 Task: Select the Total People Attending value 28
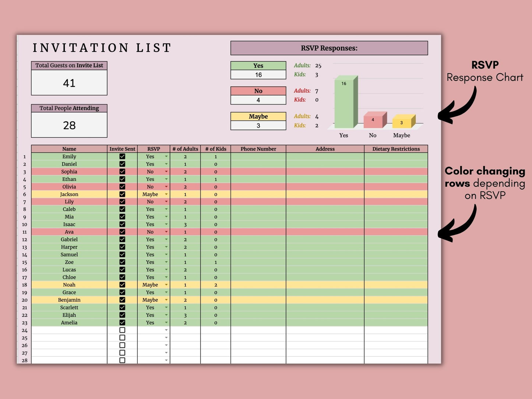click(x=69, y=125)
